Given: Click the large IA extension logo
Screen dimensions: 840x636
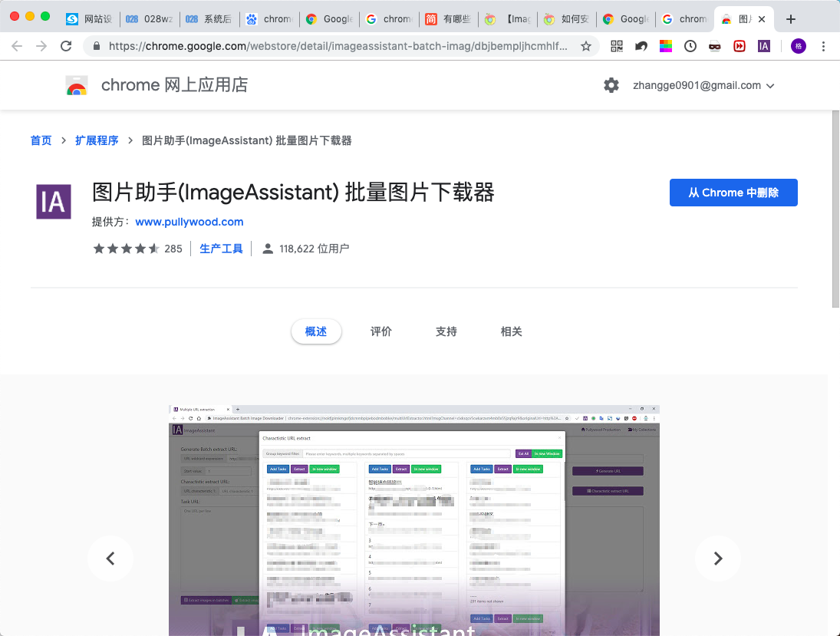Looking at the screenshot, I should (54, 202).
